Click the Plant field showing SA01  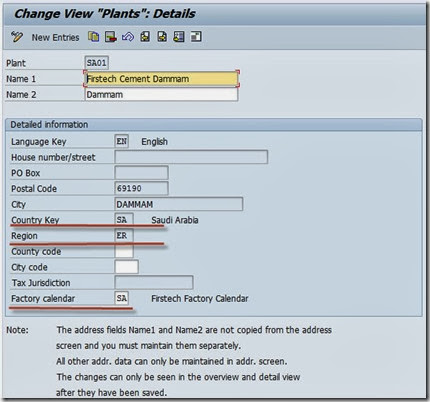pyautogui.click(x=97, y=63)
